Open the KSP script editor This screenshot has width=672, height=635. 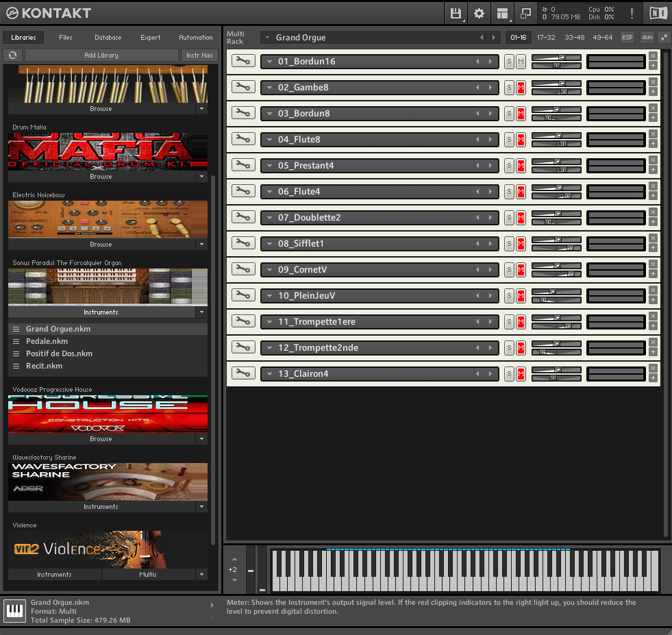coord(627,37)
